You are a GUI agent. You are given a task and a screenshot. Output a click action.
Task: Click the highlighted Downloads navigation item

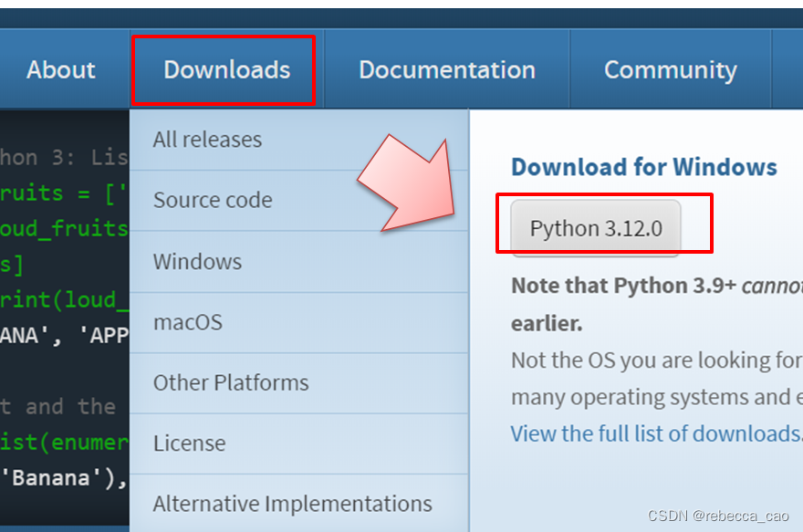point(224,69)
